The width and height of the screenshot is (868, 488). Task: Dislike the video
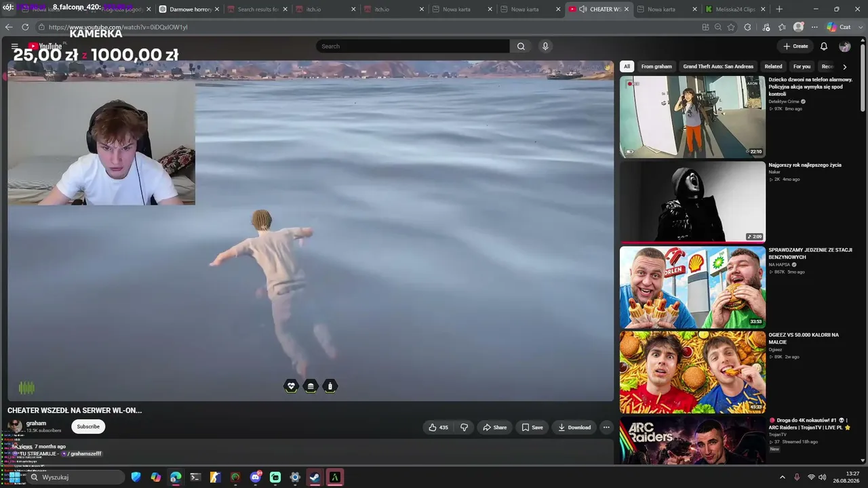465,427
